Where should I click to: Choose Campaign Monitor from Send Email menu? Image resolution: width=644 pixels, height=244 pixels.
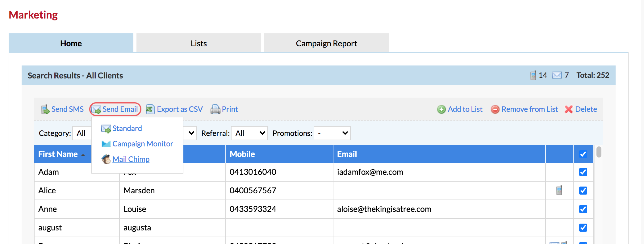tap(143, 144)
